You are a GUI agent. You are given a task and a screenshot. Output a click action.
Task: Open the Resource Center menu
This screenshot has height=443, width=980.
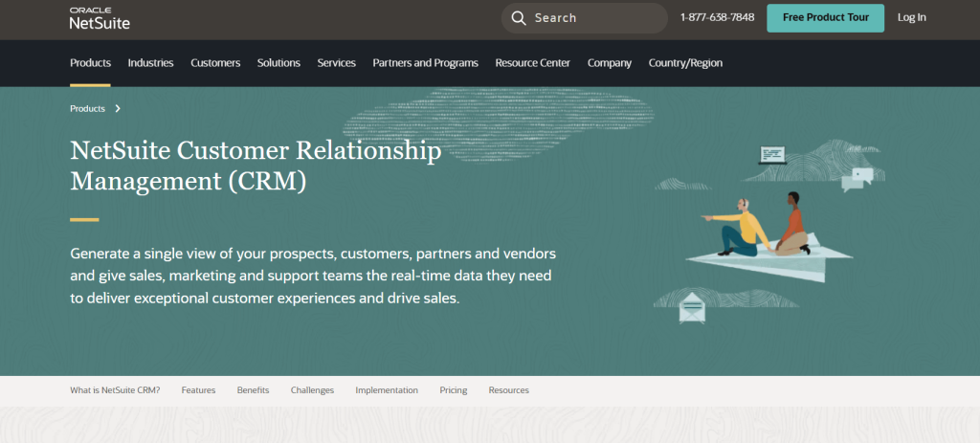click(x=532, y=63)
